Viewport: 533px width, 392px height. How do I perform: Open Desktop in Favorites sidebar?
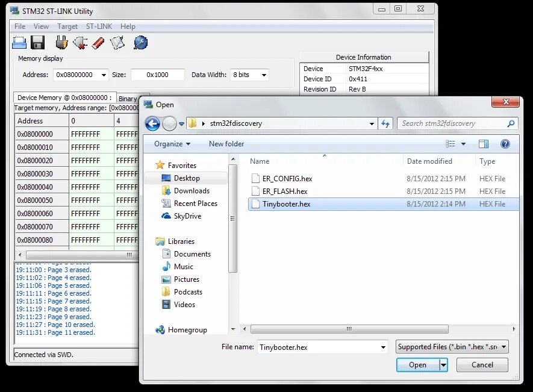(187, 178)
